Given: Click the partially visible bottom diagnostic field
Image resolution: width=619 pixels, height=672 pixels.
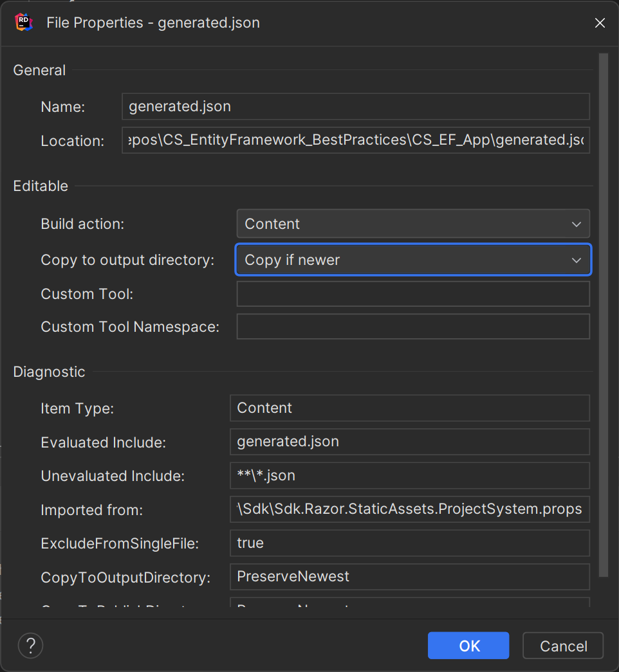Looking at the screenshot, I should [x=409, y=603].
